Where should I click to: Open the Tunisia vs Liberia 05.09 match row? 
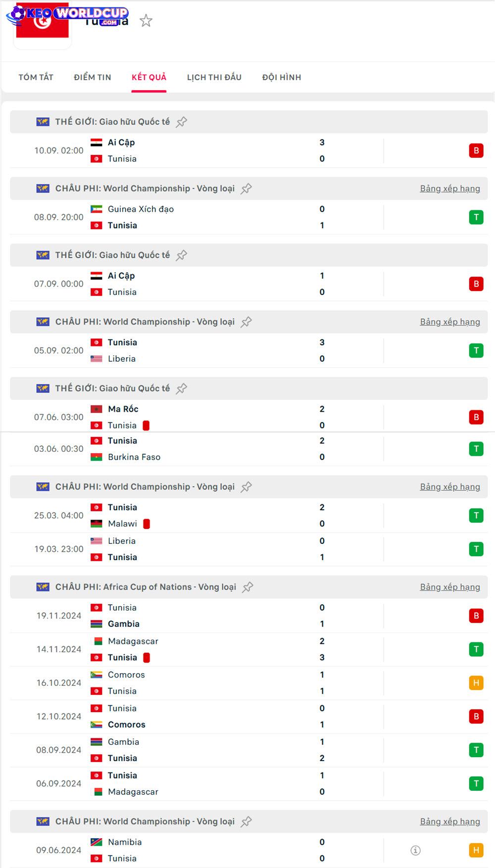point(198,350)
